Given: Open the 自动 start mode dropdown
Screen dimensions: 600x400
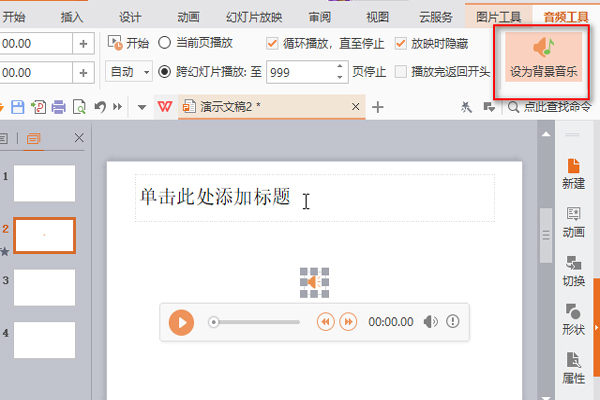Looking at the screenshot, I should (129, 72).
